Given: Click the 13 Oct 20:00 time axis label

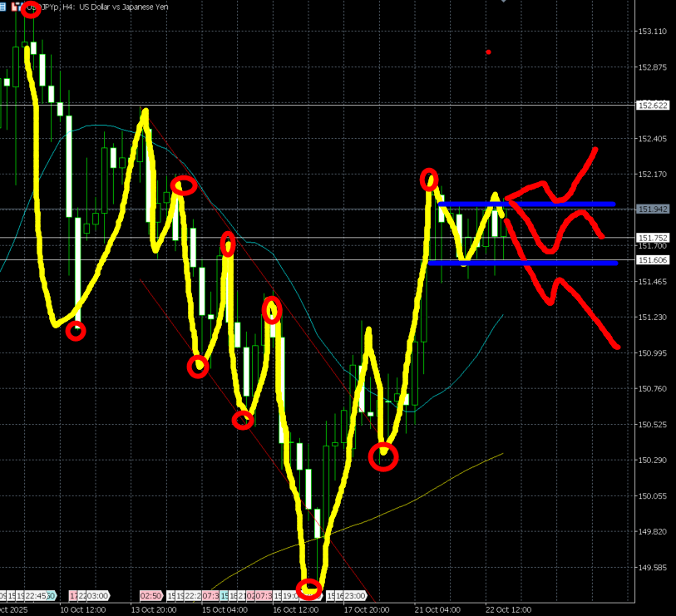Looking at the screenshot, I should point(153,609).
